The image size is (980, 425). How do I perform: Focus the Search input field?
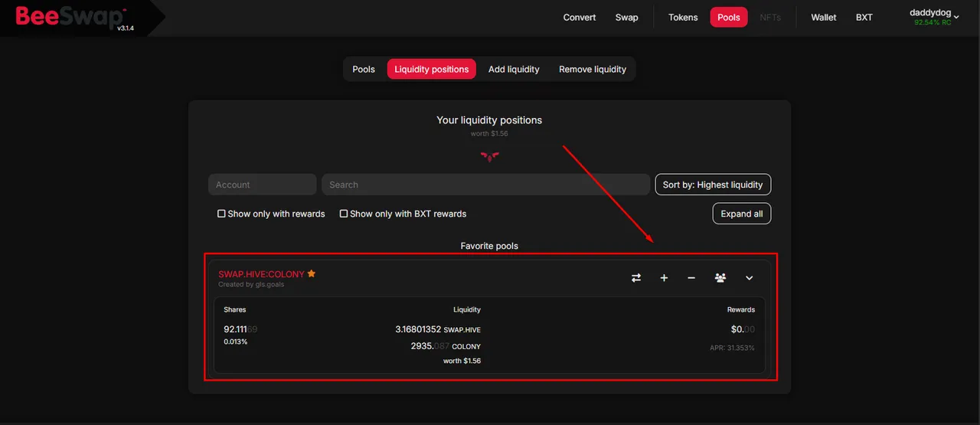pyautogui.click(x=485, y=185)
